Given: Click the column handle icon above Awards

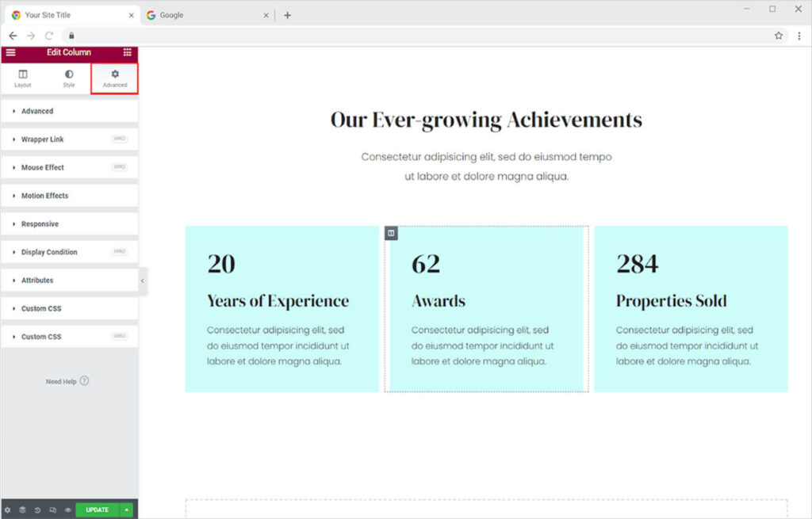Looking at the screenshot, I should tap(391, 233).
